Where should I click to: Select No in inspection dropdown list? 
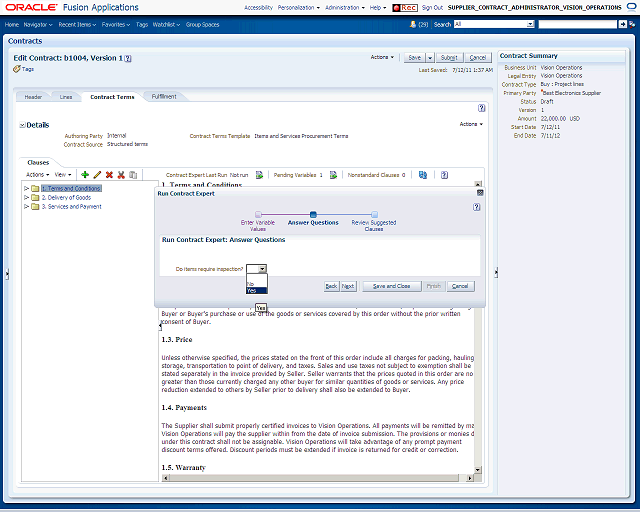click(x=257, y=284)
